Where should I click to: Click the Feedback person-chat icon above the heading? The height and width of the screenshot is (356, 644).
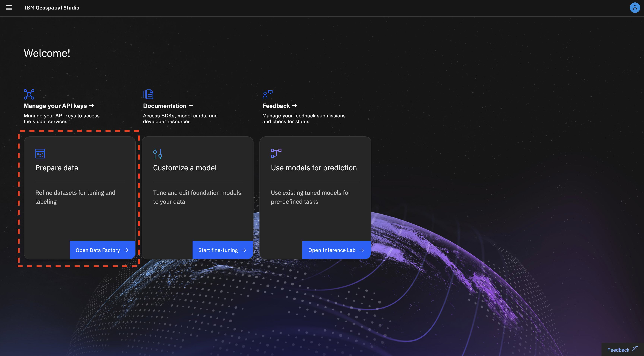(267, 94)
